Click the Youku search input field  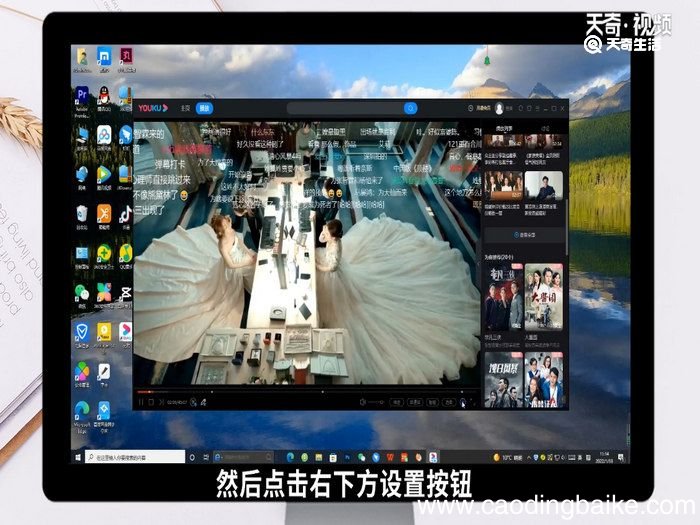click(346, 108)
